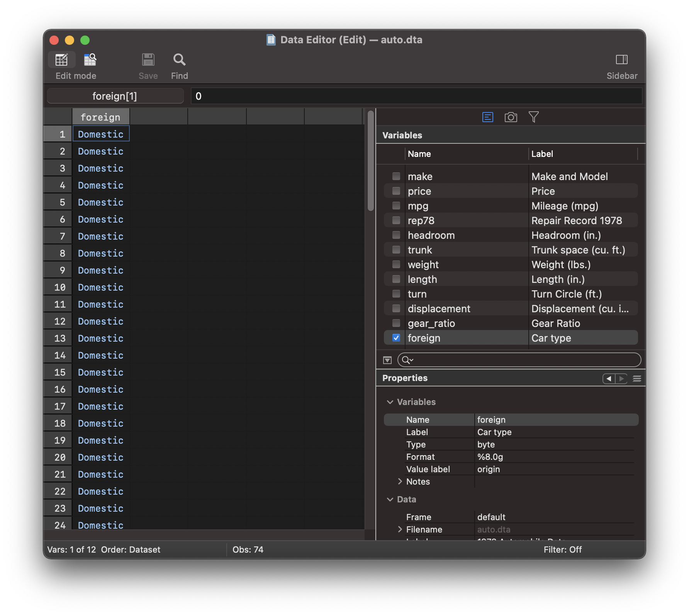Screen dimensions: 689x616
Task: Select row number 5 header
Action: point(58,202)
